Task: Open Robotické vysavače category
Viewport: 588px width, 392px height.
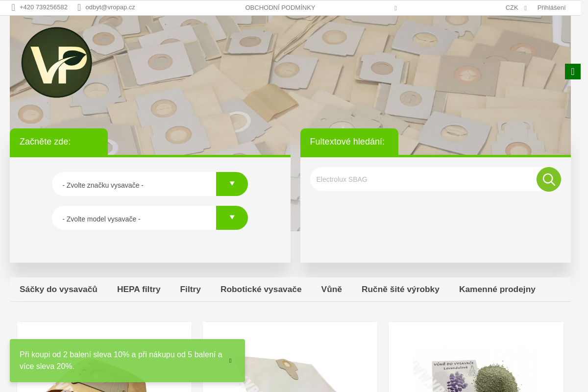Action: [261, 289]
